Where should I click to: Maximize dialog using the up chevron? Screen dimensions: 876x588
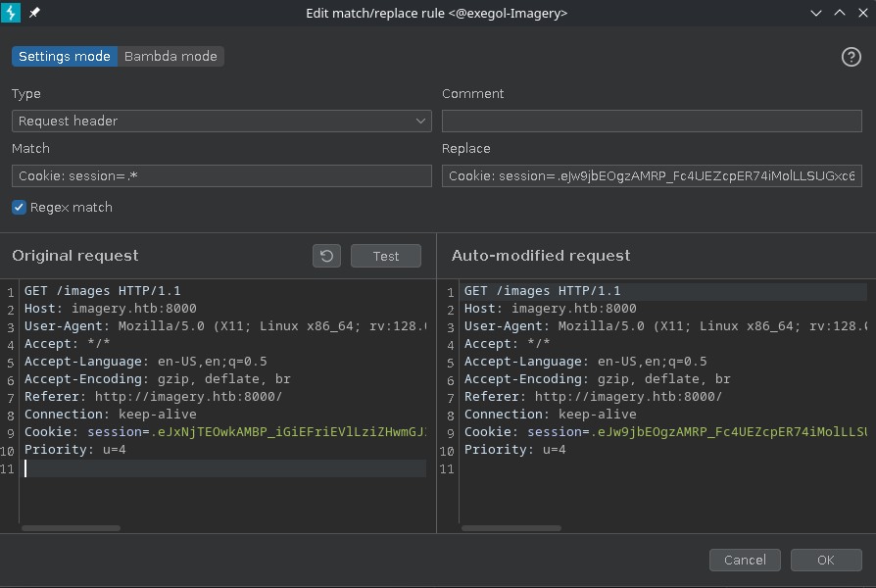tap(839, 13)
